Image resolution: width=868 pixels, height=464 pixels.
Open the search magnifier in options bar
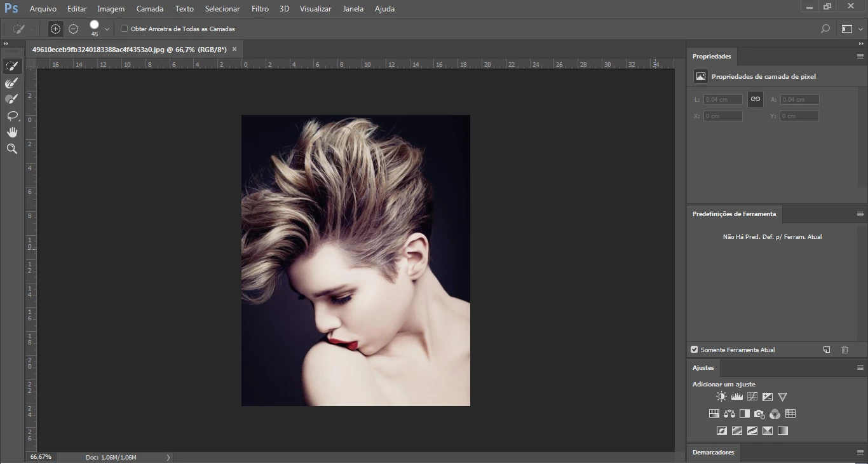point(825,29)
